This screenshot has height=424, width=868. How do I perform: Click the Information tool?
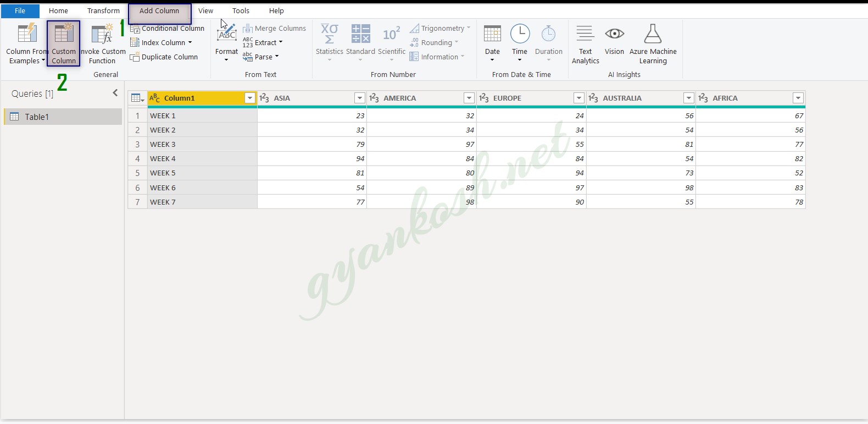(437, 57)
